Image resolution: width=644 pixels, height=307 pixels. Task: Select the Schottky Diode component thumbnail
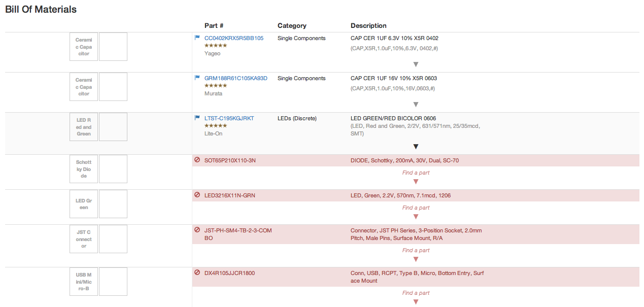(x=84, y=169)
